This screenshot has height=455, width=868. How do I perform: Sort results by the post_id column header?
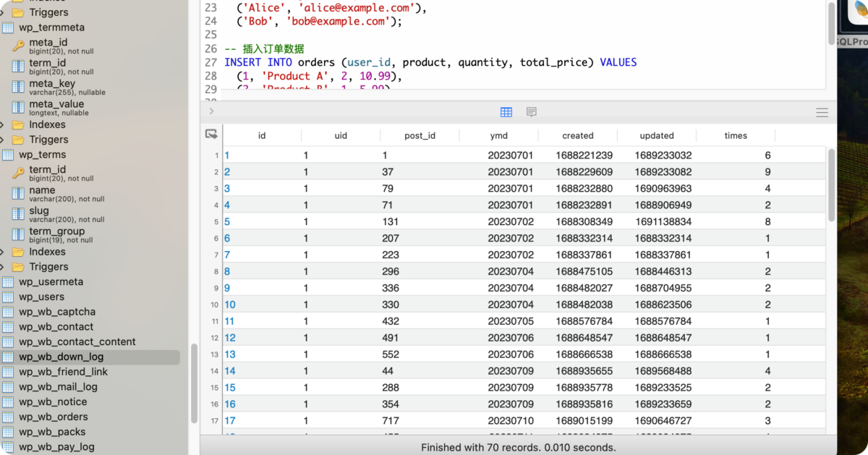tap(420, 135)
